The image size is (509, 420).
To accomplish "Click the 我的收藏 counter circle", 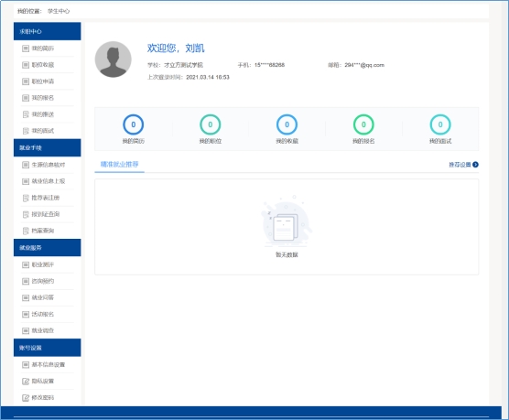I will click(x=287, y=124).
